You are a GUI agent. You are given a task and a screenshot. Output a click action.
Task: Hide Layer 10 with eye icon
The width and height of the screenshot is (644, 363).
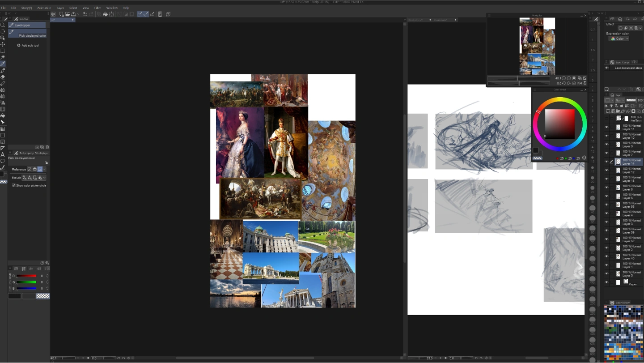click(x=606, y=136)
